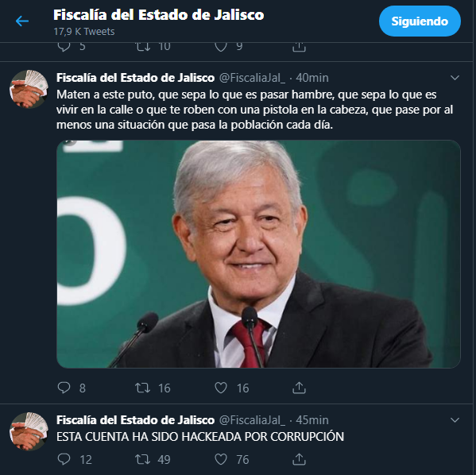This screenshot has width=476, height=475.
Task: Open the 45min timestamp link
Action: pyautogui.click(x=312, y=420)
